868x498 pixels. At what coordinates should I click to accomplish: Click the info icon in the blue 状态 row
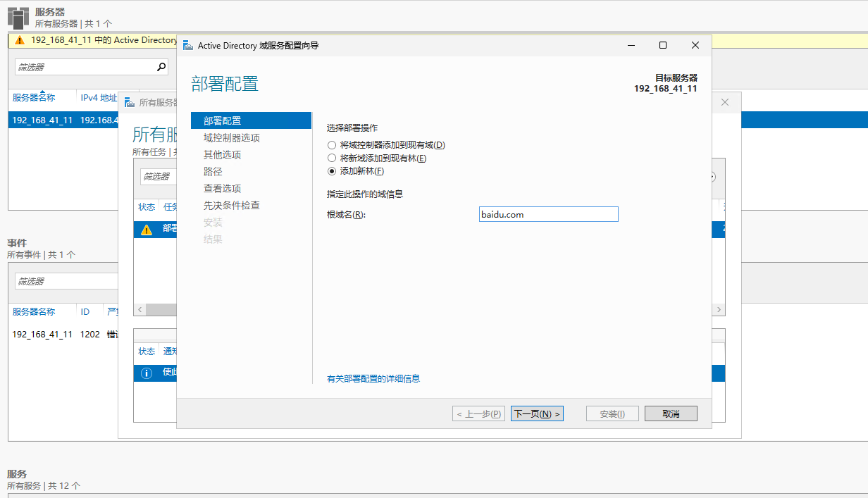click(146, 373)
